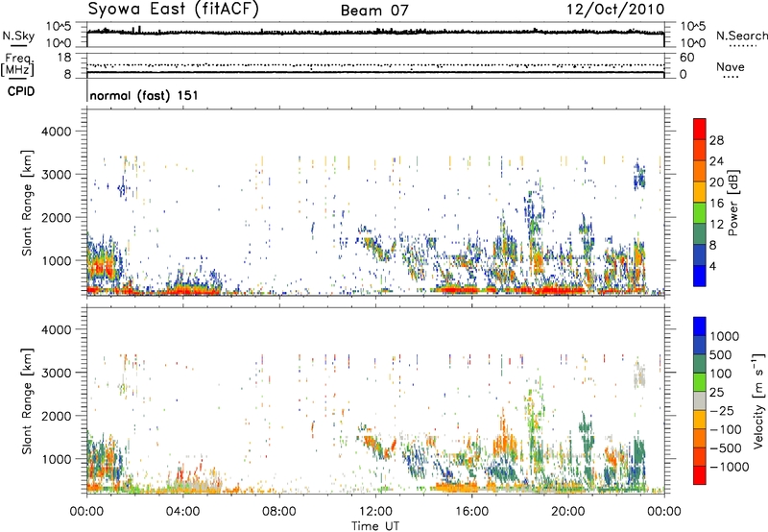Viewport: 768px width, 532px height.
Task: Click the '1000' range tick of velocity panel
Action: click(x=56, y=459)
